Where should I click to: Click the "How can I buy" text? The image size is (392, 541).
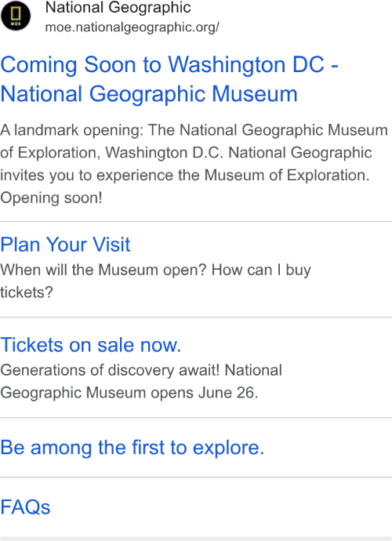[x=261, y=270]
